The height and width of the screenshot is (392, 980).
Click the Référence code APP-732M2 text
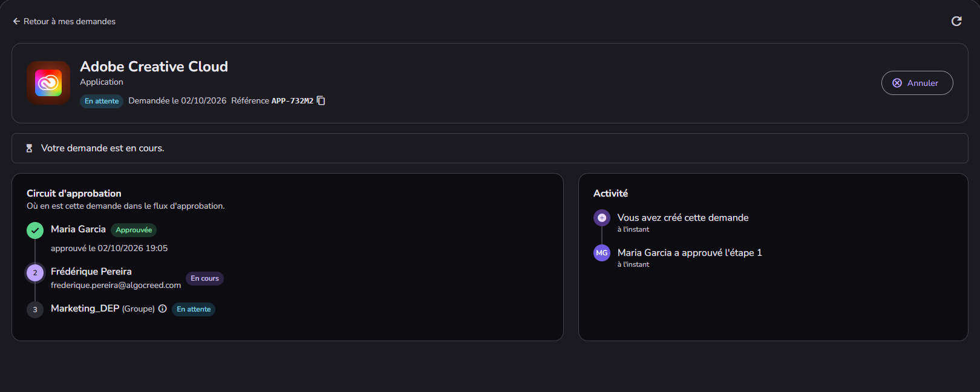(x=292, y=101)
